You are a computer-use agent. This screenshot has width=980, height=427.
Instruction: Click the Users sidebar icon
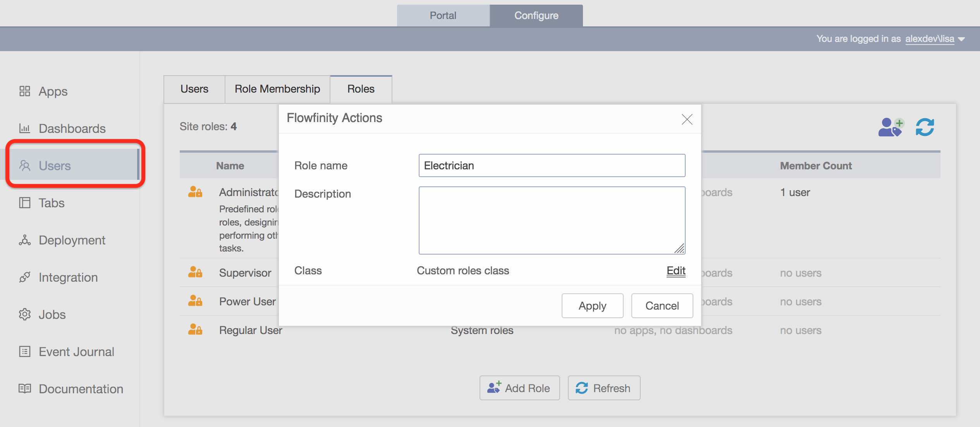(25, 165)
